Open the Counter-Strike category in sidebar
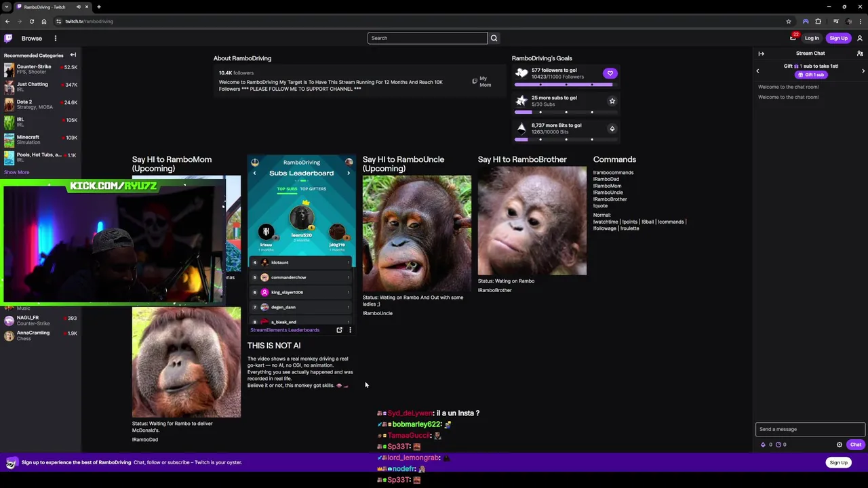Viewport: 868px width, 488px height. click(41, 69)
